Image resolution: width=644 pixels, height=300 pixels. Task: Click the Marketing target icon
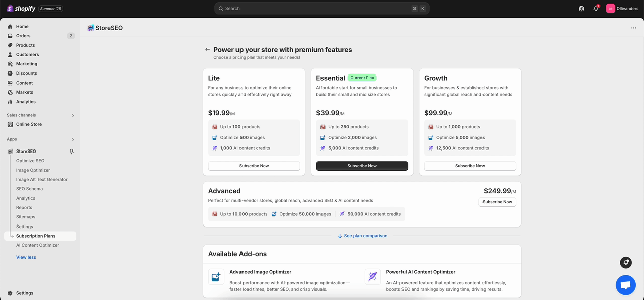coord(10,64)
